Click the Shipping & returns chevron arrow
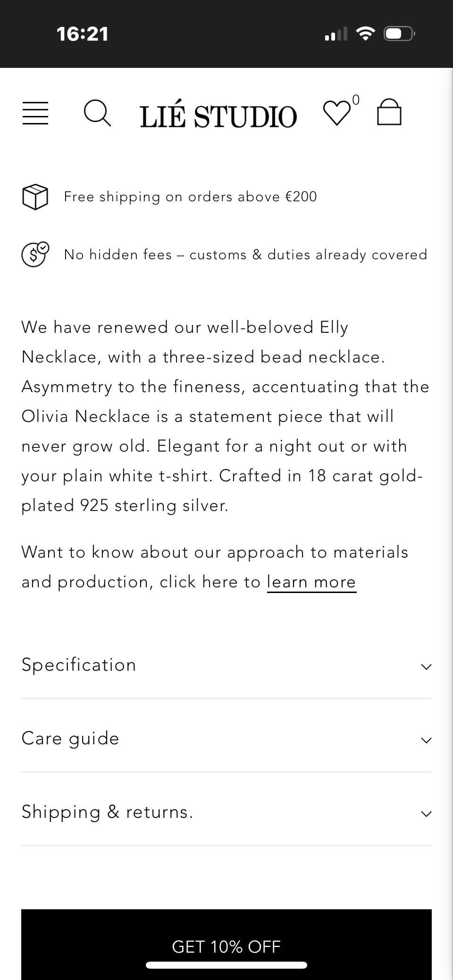This screenshot has height=980, width=453. tap(426, 814)
